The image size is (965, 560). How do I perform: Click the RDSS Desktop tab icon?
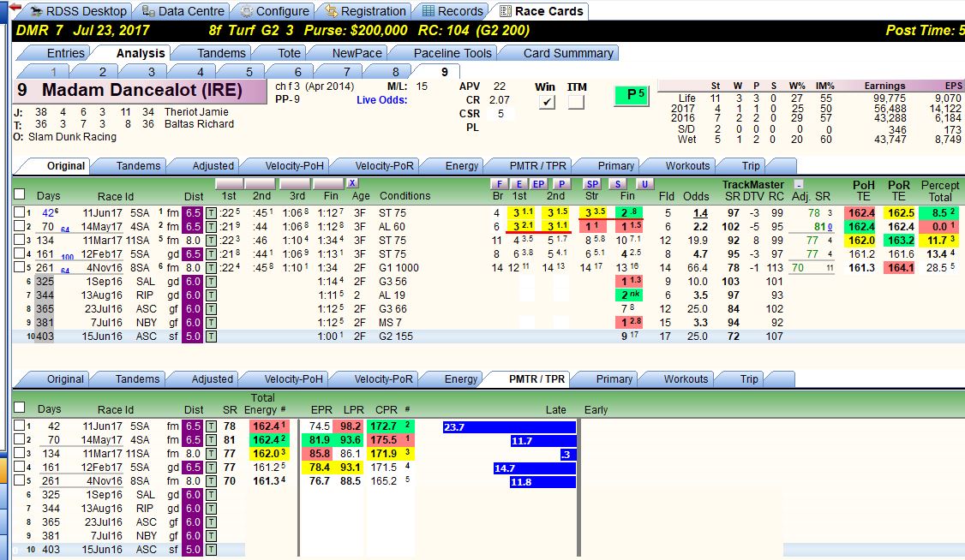click(37, 11)
